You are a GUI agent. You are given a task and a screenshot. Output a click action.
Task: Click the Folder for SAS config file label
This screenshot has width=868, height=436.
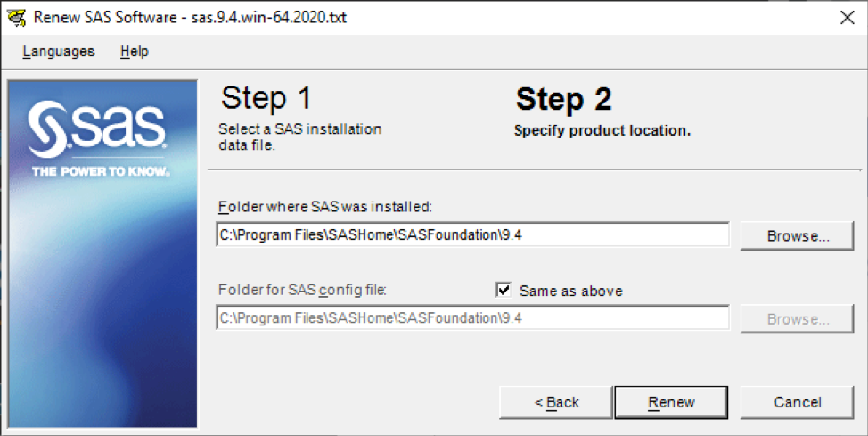[302, 291]
